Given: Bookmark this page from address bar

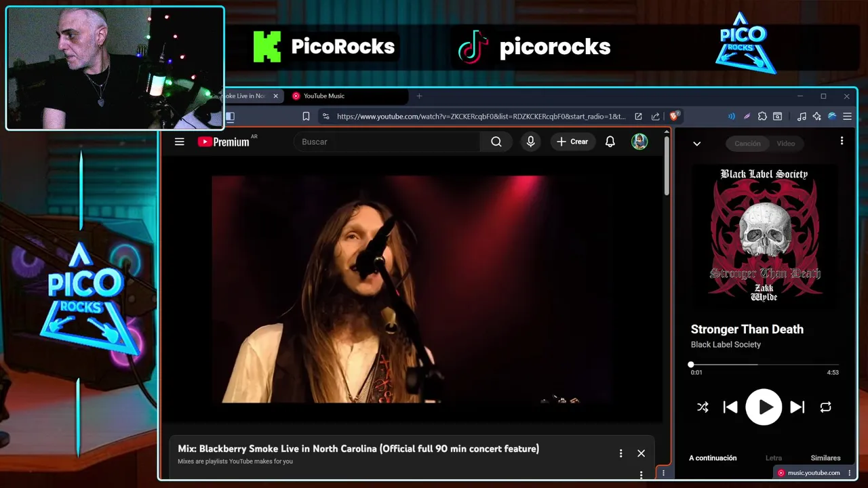Looking at the screenshot, I should tap(306, 117).
